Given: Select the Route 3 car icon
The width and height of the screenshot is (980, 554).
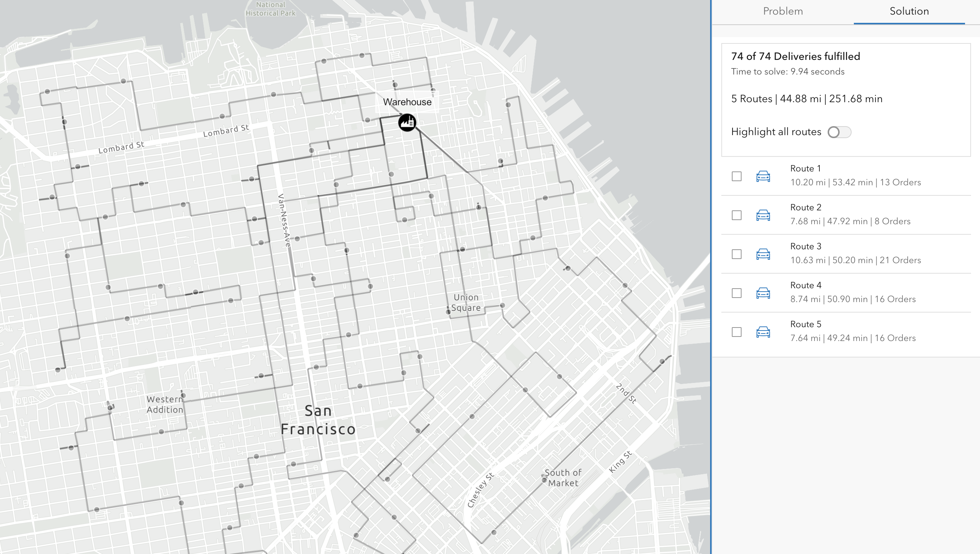Looking at the screenshot, I should point(764,254).
